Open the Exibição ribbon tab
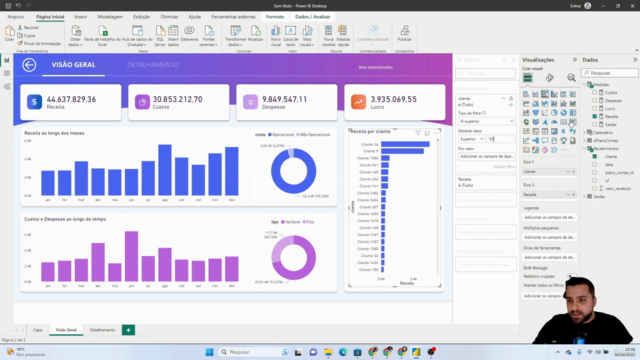640x360 pixels. pos(141,17)
